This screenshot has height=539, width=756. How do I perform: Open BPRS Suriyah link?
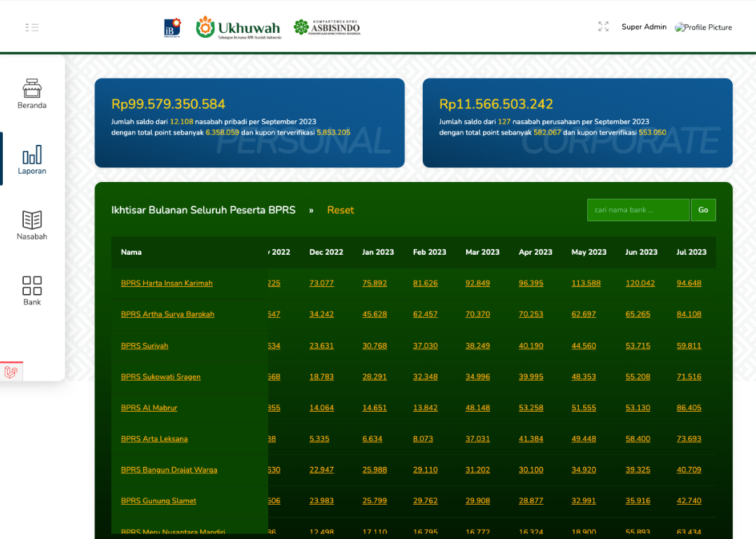click(x=144, y=346)
